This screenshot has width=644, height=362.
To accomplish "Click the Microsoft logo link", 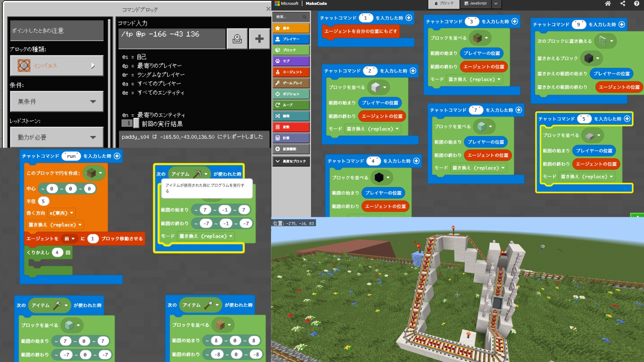I will (x=286, y=3).
